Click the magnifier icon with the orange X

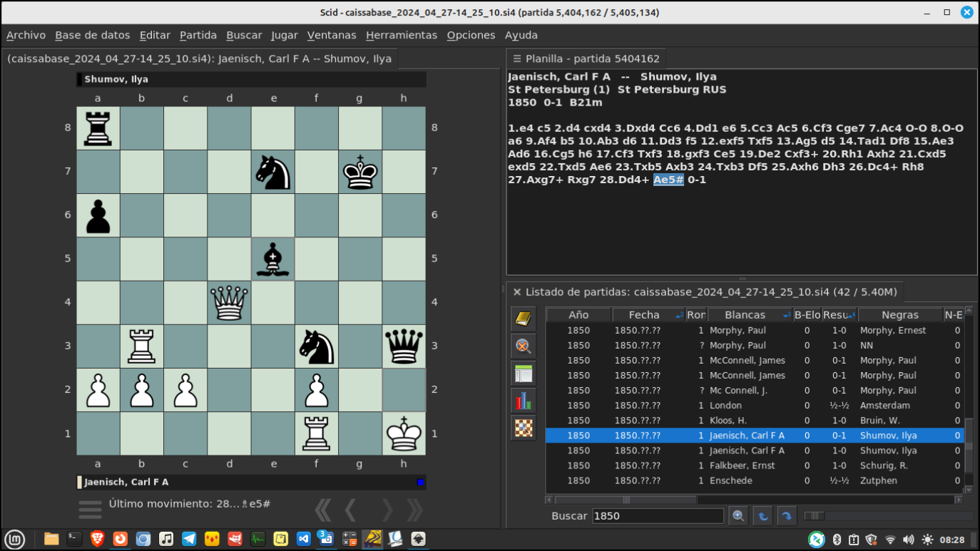[523, 346]
